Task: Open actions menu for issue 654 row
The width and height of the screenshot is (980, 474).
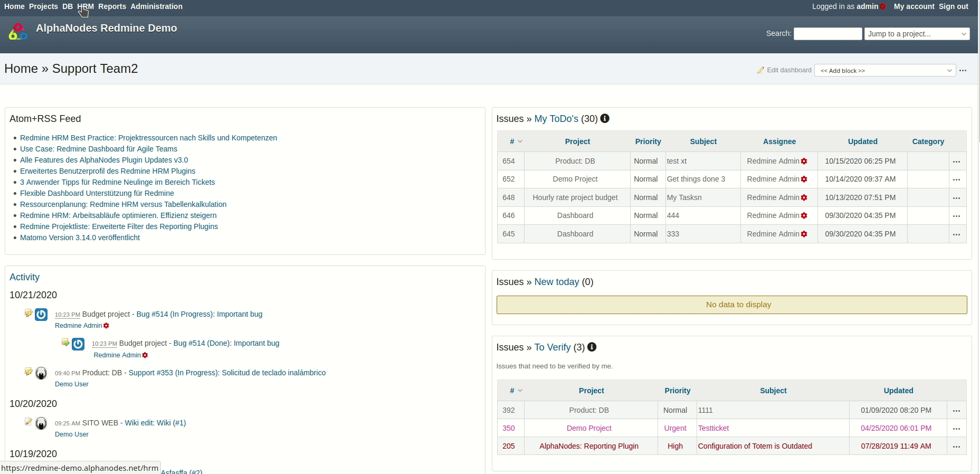Action: (x=956, y=162)
